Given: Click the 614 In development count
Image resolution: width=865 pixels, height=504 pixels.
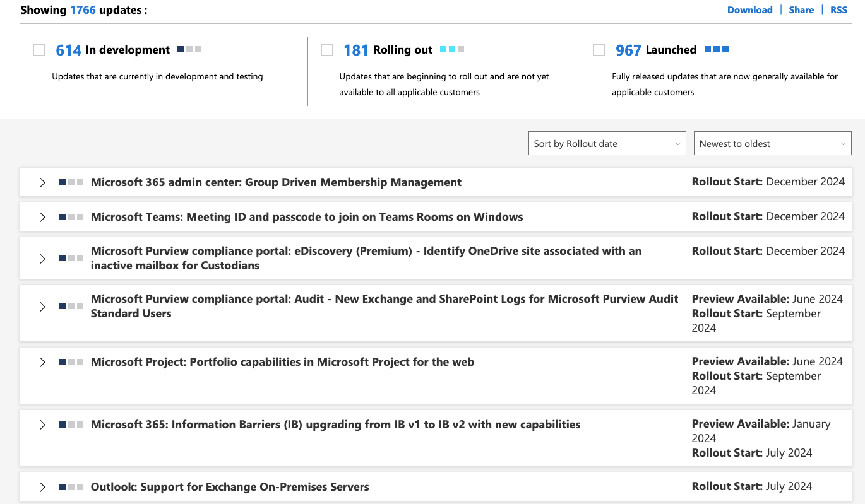Looking at the screenshot, I should [69, 50].
